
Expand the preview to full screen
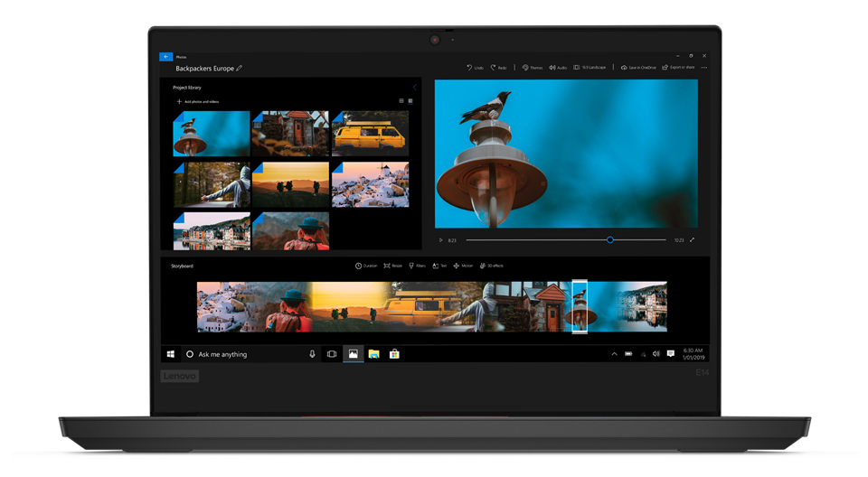coord(692,240)
